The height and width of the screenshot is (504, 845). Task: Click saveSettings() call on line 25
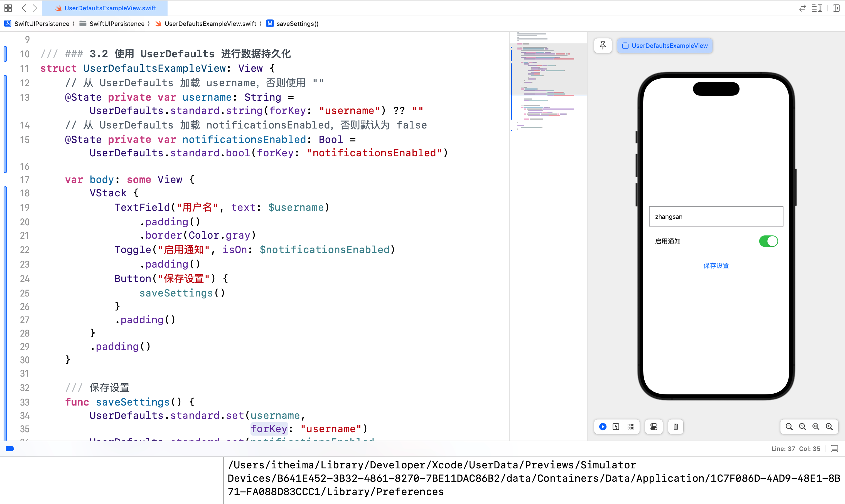point(182,293)
